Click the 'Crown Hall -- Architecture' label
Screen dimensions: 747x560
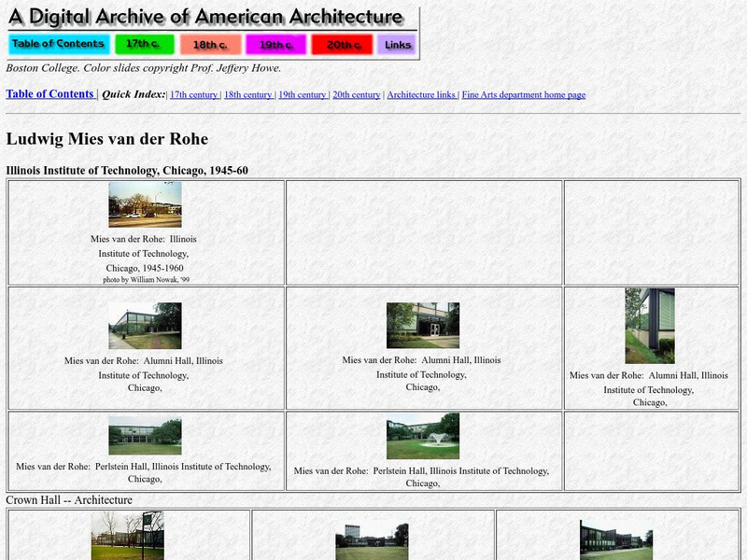pos(69,500)
